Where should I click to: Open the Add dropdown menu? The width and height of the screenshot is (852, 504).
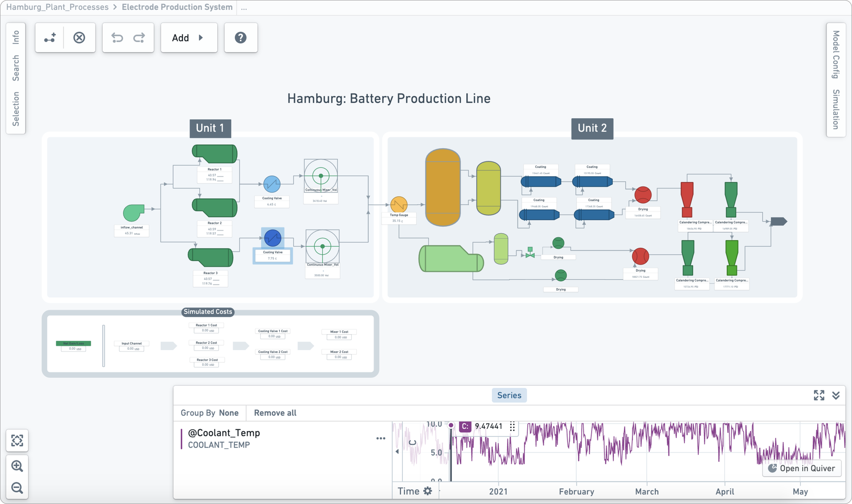(188, 37)
